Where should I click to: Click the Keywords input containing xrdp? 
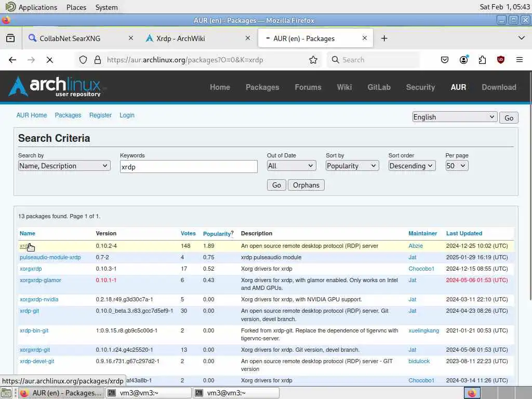[x=189, y=167]
